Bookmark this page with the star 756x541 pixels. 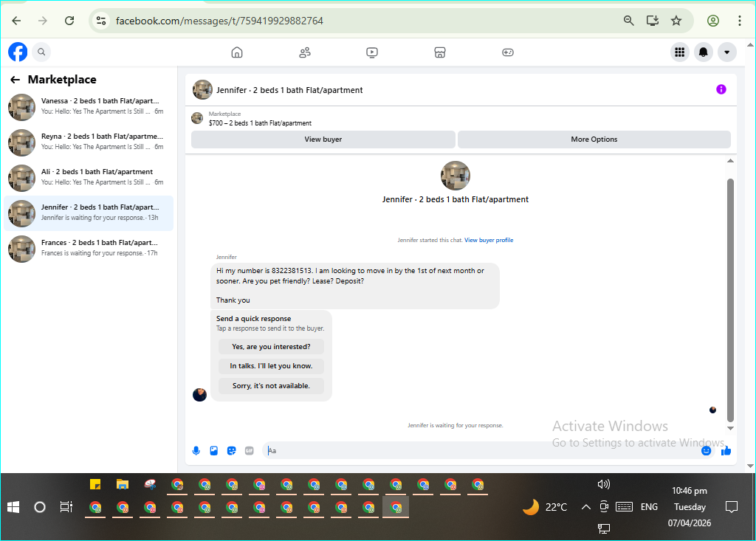point(676,21)
